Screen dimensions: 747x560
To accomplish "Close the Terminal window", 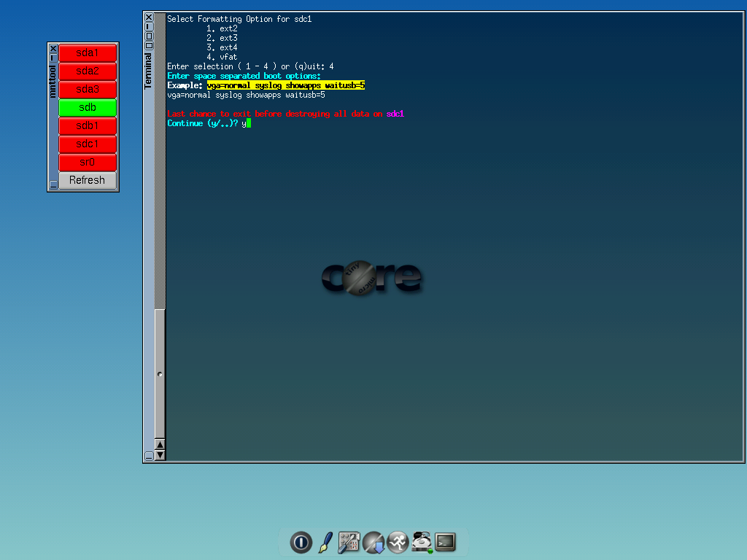I will pyautogui.click(x=149, y=17).
